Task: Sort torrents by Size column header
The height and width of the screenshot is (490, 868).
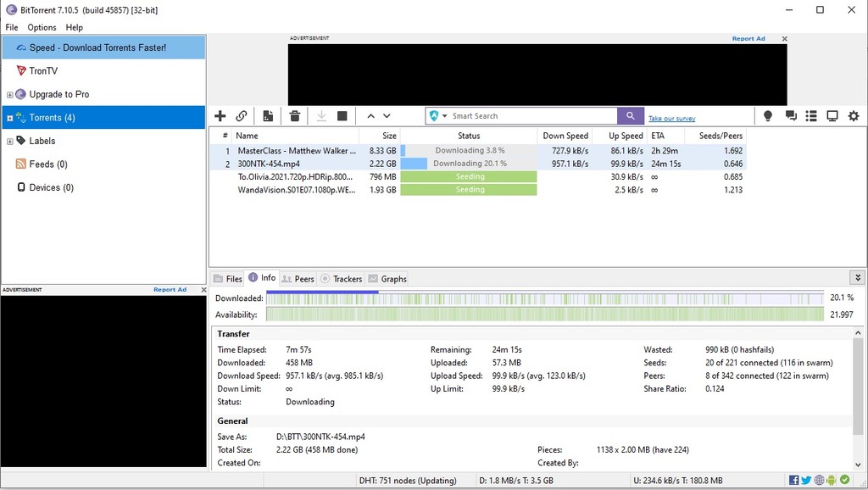Action: (380, 136)
